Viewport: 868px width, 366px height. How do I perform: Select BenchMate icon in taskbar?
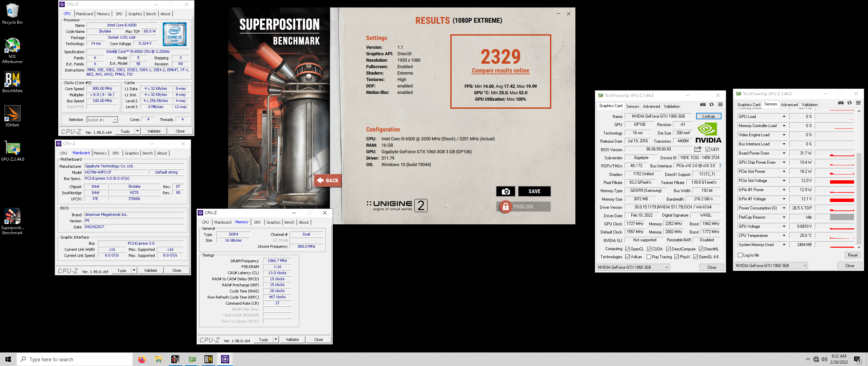[x=209, y=359]
